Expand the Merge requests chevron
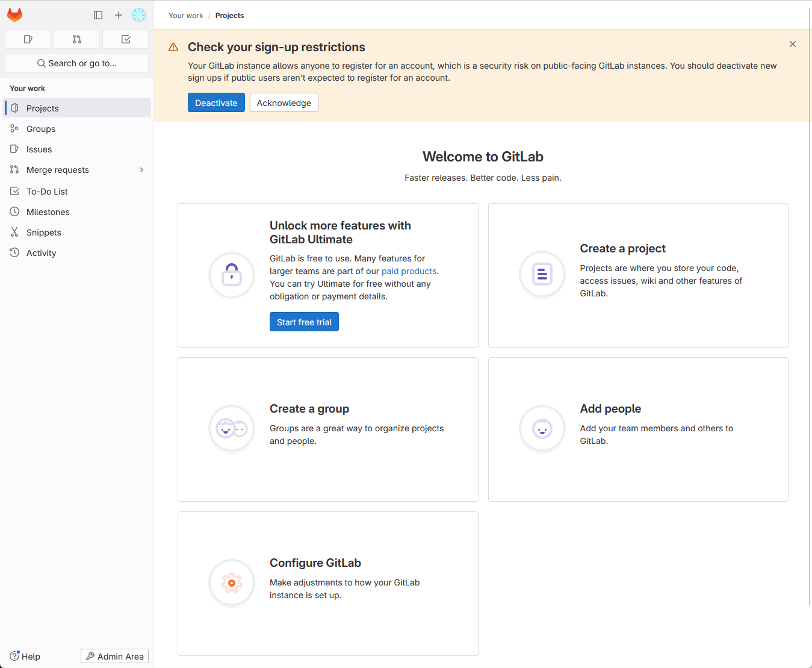This screenshot has width=812, height=668. click(142, 170)
